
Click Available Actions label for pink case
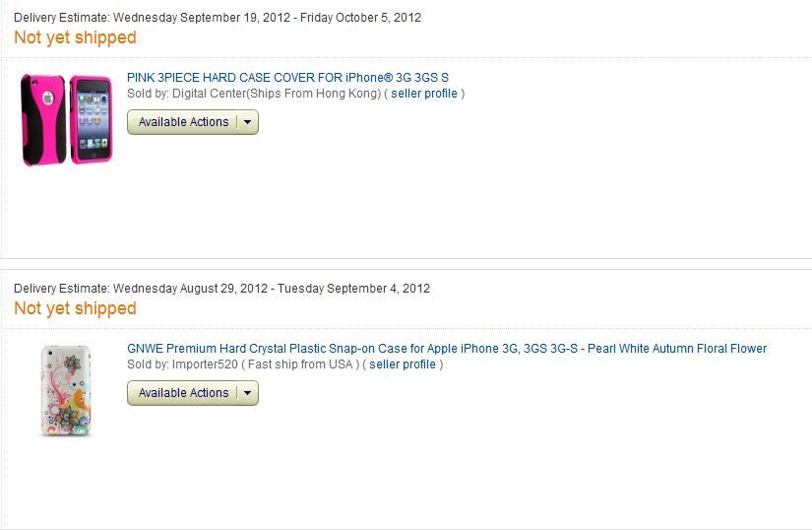pos(183,122)
